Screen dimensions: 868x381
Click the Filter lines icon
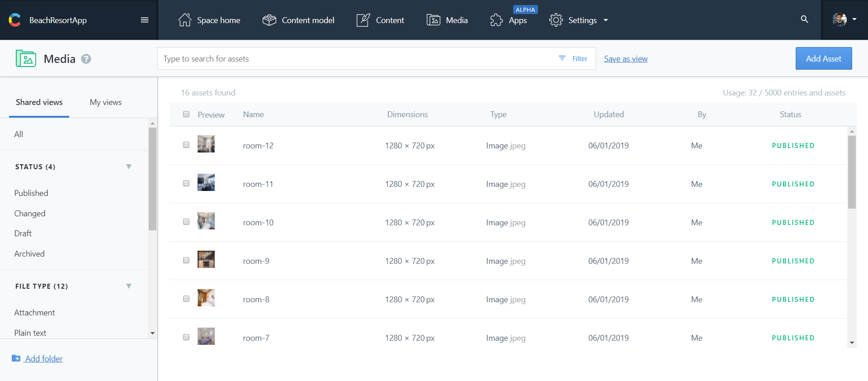point(562,58)
